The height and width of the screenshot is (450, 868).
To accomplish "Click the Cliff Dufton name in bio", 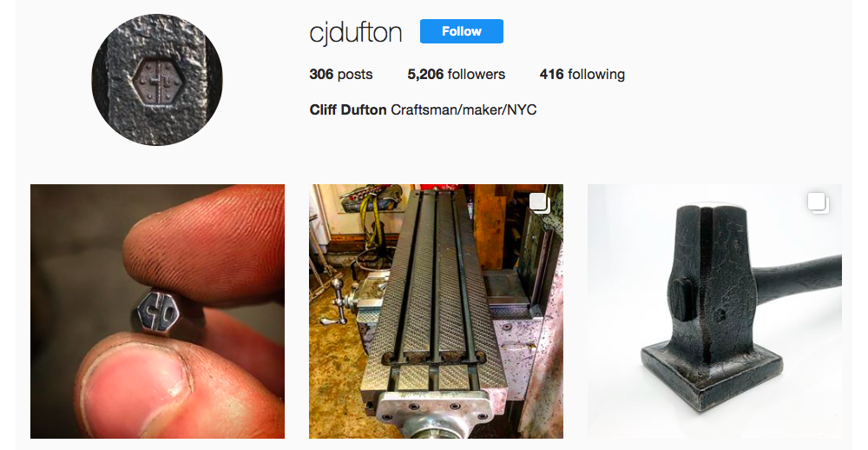I will coord(348,109).
